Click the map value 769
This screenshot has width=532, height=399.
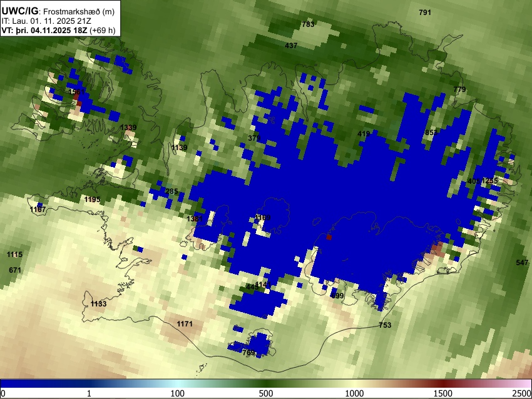(248, 353)
